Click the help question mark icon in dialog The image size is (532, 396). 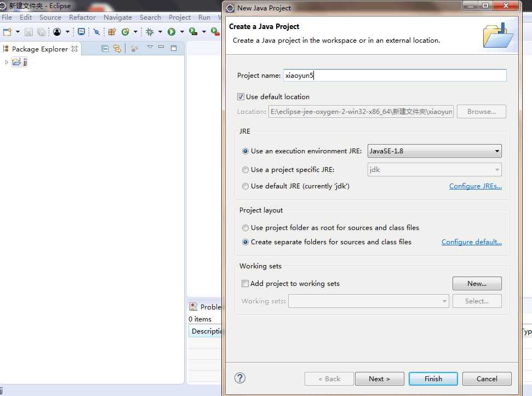pos(240,378)
